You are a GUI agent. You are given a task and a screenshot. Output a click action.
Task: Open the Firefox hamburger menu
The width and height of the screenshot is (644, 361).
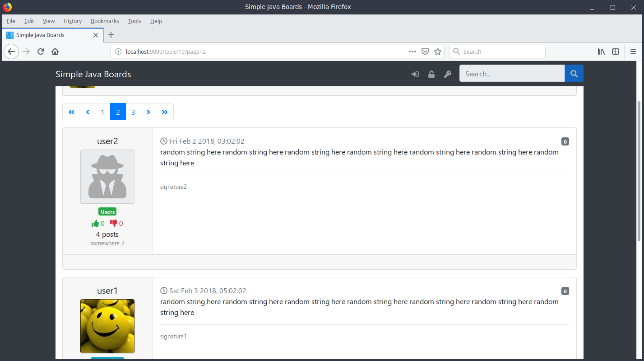(x=633, y=52)
